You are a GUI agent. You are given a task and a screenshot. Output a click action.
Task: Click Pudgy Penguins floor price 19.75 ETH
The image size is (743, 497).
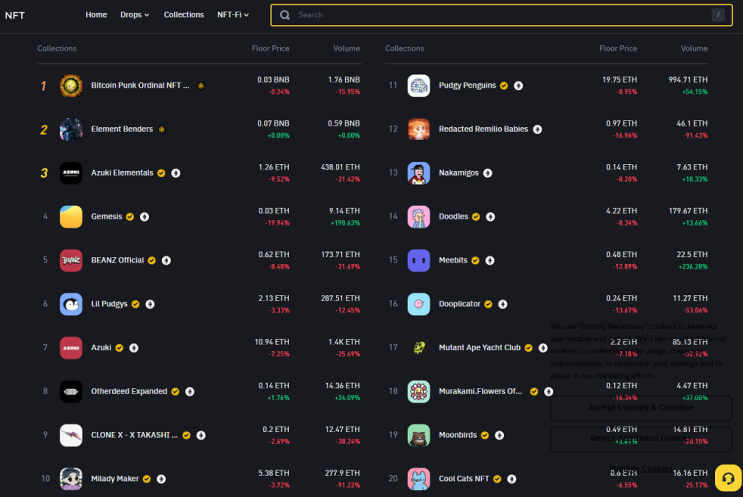coord(619,80)
